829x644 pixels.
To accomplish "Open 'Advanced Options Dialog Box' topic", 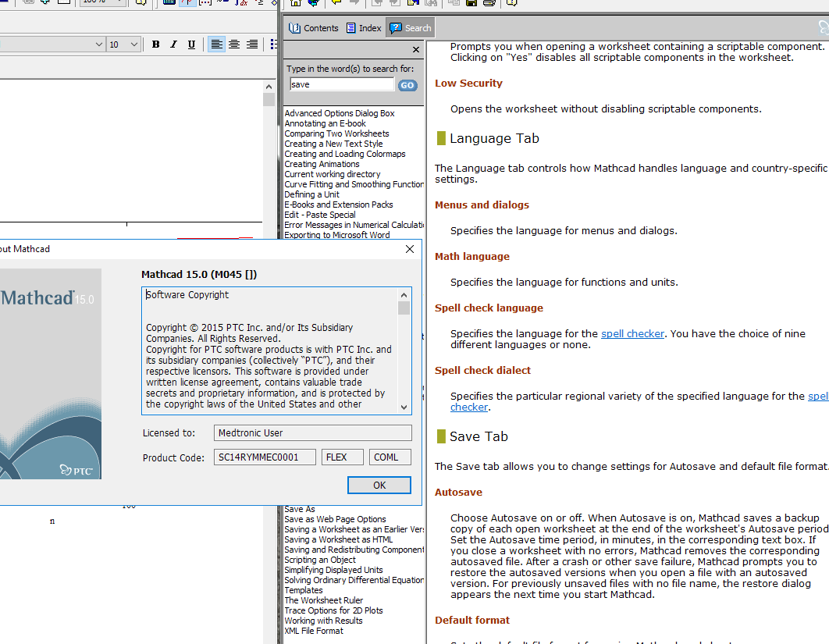I will coord(340,113).
